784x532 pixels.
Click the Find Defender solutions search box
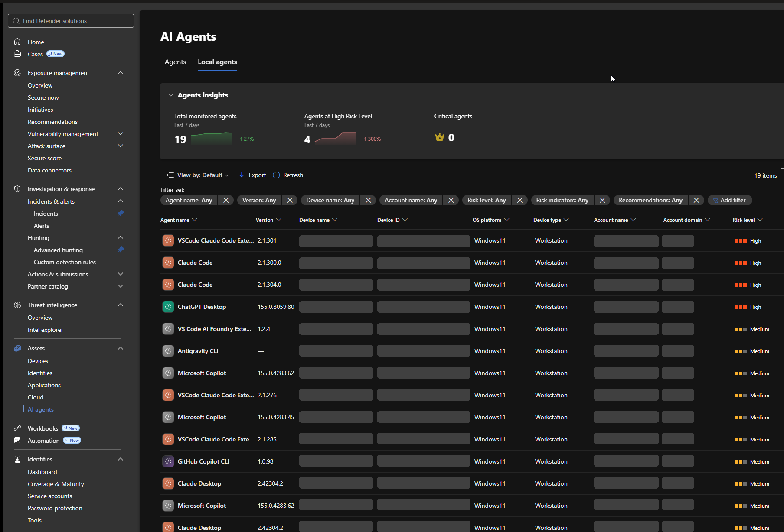[x=71, y=21]
